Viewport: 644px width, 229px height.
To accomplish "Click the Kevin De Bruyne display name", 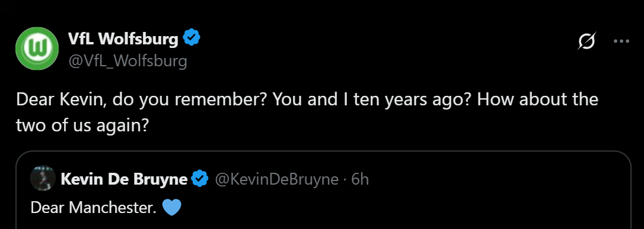I will coord(124,179).
